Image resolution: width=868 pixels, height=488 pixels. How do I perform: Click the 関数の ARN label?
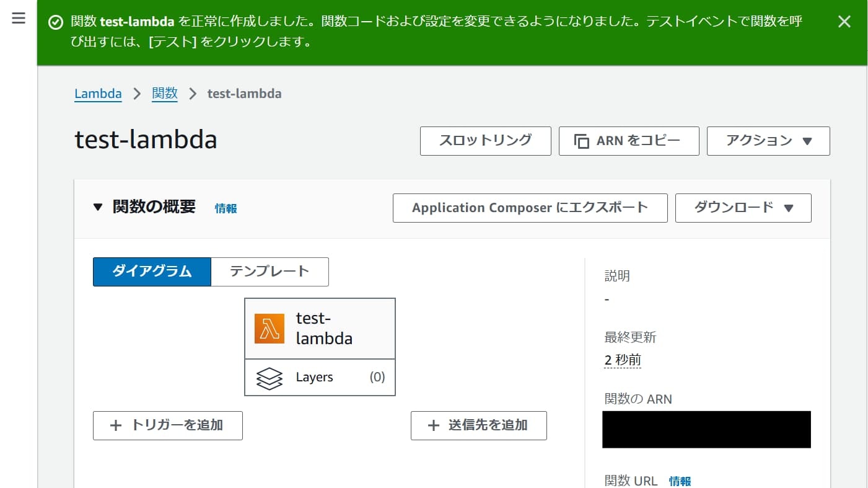point(638,399)
